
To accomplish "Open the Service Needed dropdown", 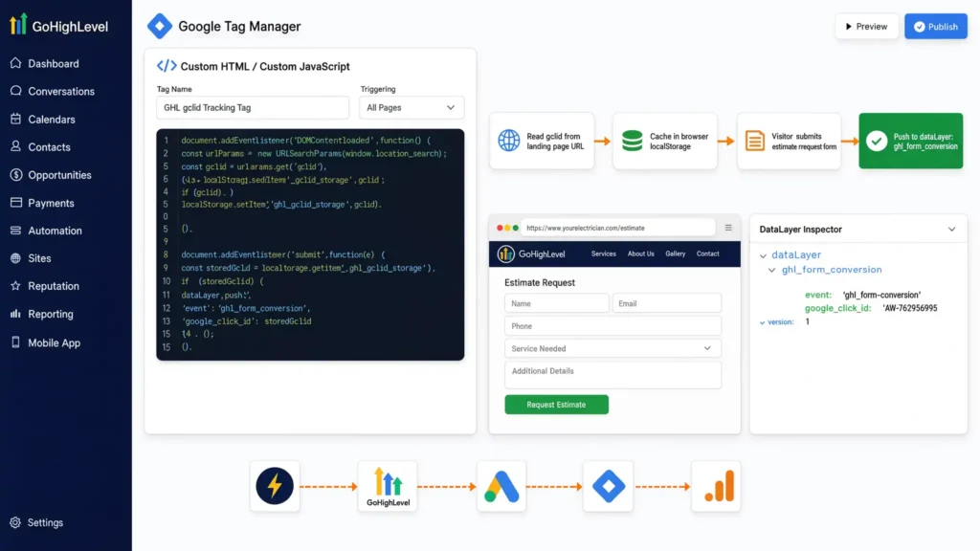I will click(x=612, y=348).
